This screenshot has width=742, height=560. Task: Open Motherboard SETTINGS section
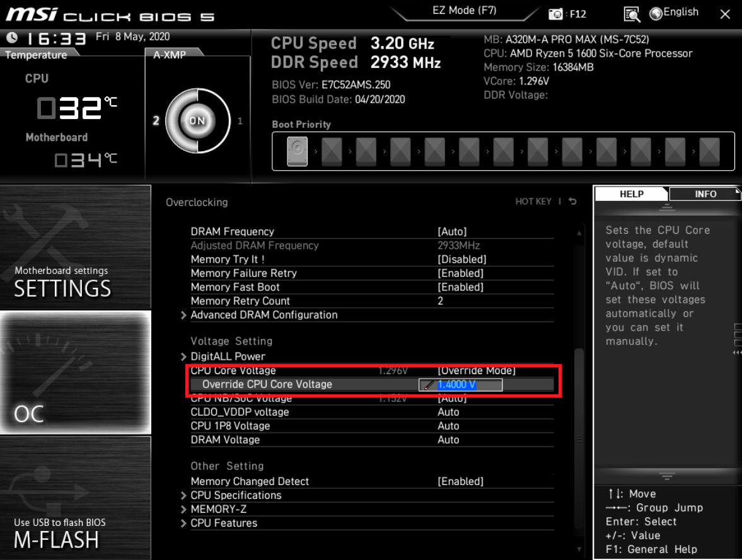[76, 247]
